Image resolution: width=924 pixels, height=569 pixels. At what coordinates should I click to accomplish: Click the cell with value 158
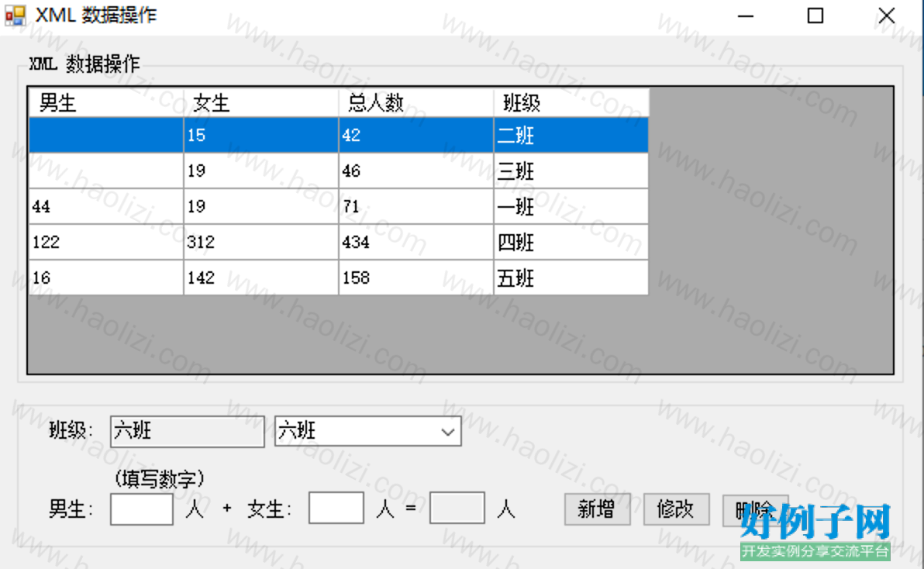[416, 278]
